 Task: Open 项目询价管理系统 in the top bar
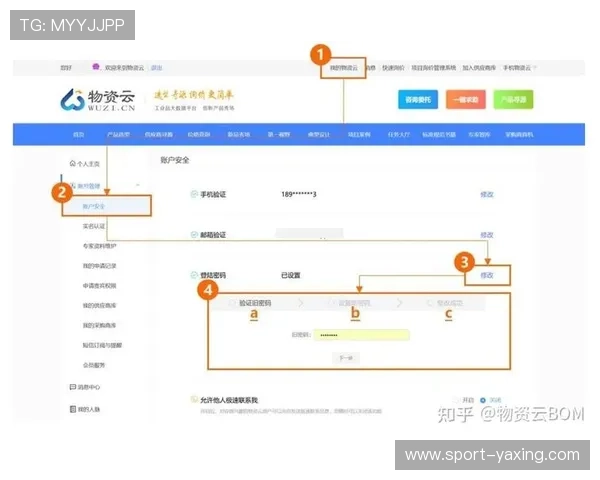[434, 68]
